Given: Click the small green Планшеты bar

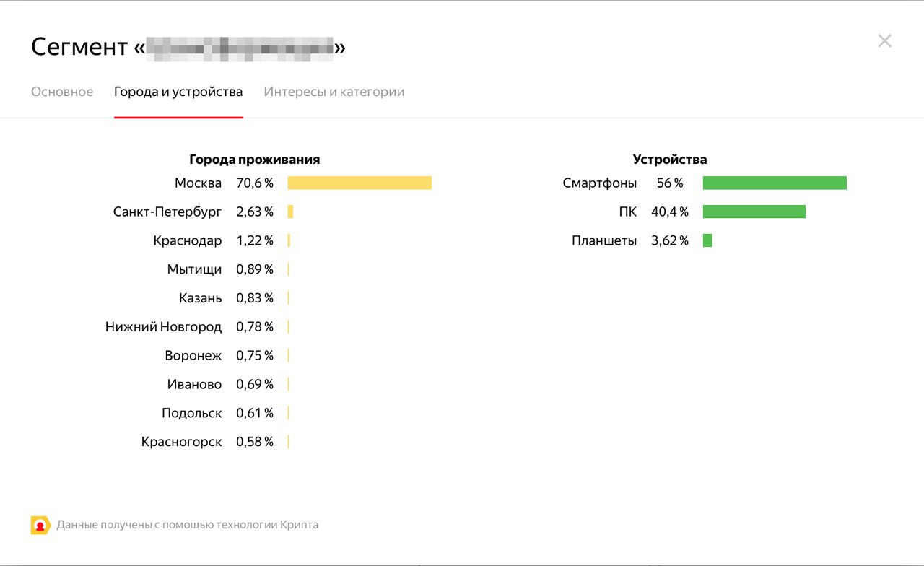Looking at the screenshot, I should [x=707, y=240].
